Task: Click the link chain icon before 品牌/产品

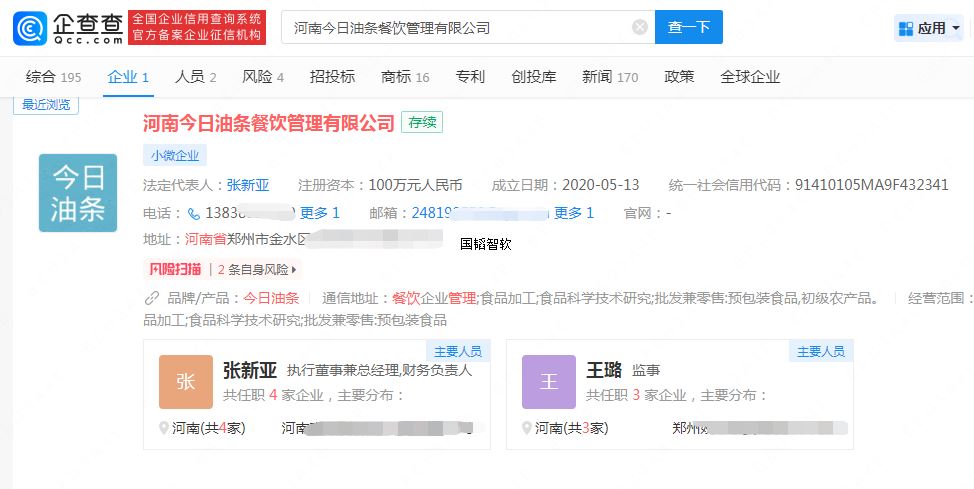Action: tap(152, 298)
